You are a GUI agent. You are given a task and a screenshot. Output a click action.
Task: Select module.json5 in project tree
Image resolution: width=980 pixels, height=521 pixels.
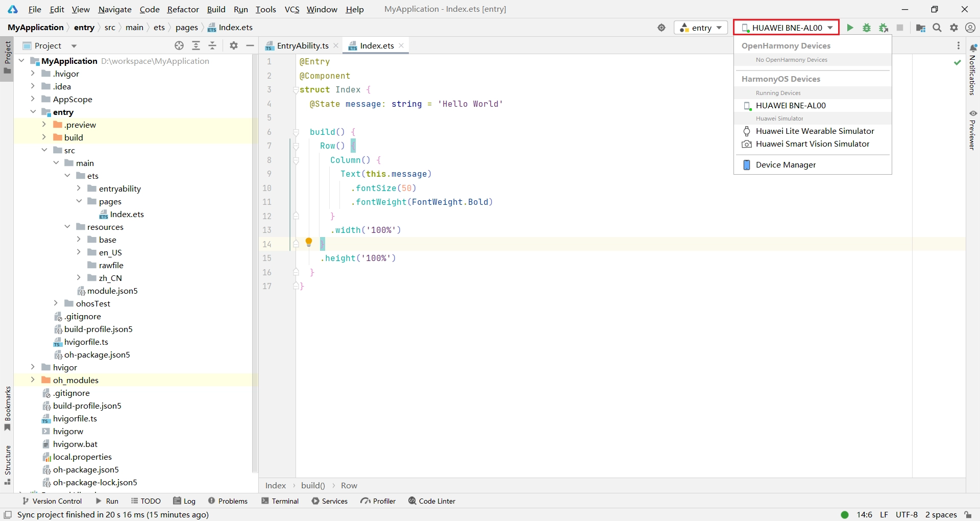[x=112, y=291]
